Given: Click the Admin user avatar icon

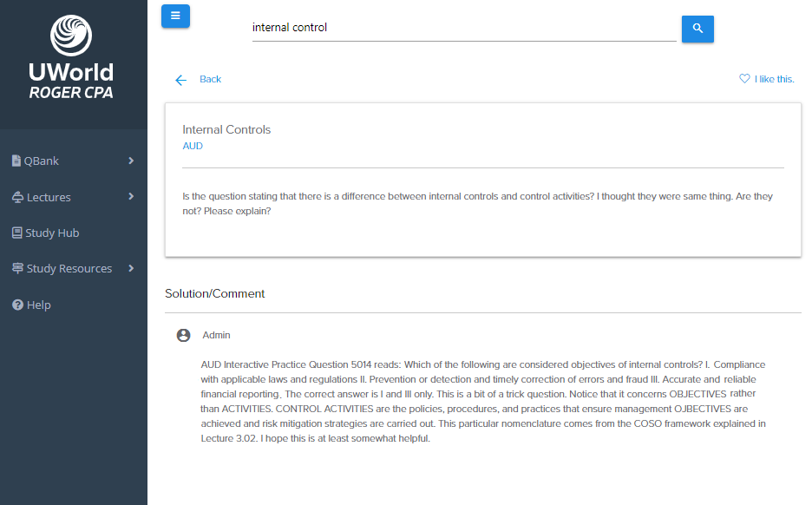Looking at the screenshot, I should [x=183, y=335].
